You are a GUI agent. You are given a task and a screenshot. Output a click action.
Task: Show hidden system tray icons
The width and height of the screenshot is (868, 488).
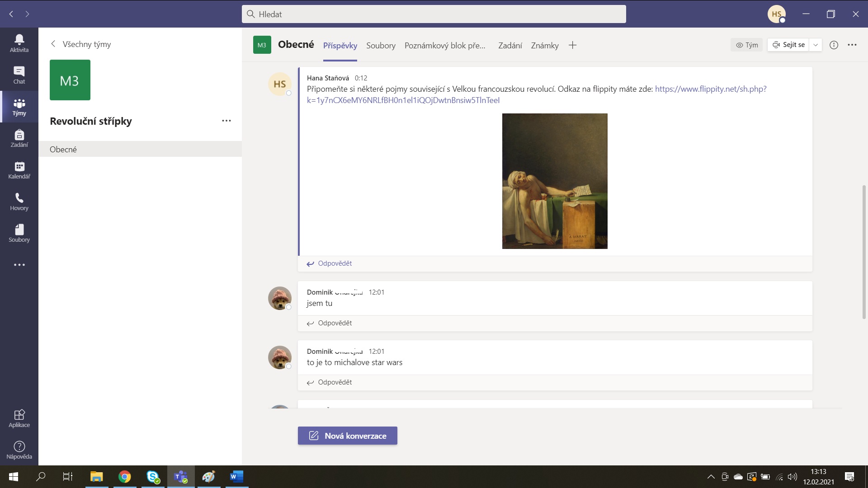(x=711, y=477)
